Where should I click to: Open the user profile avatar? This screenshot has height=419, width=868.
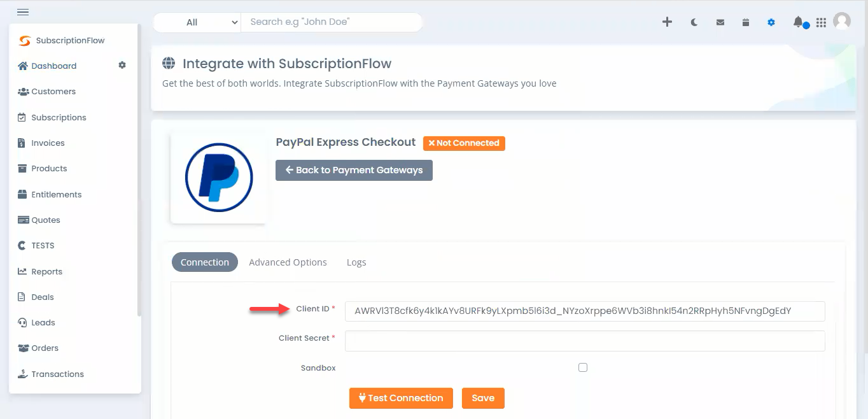tap(842, 21)
